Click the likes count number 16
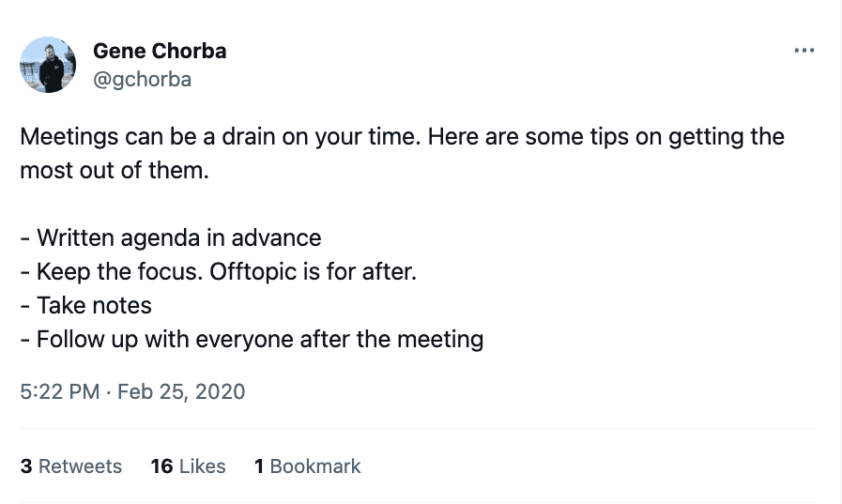Image resolution: width=842 pixels, height=504 pixels. pos(161,466)
